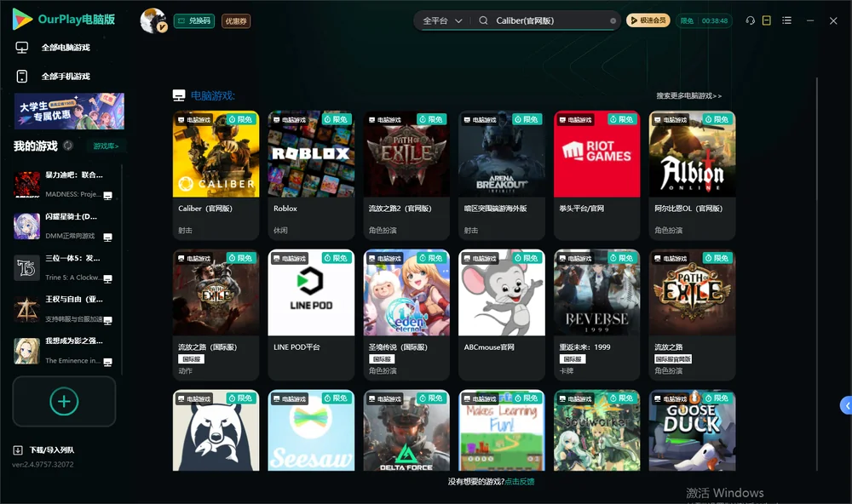The width and height of the screenshot is (852, 504).
Task: Open the 兑换码 redeem code button
Action: pos(194,20)
